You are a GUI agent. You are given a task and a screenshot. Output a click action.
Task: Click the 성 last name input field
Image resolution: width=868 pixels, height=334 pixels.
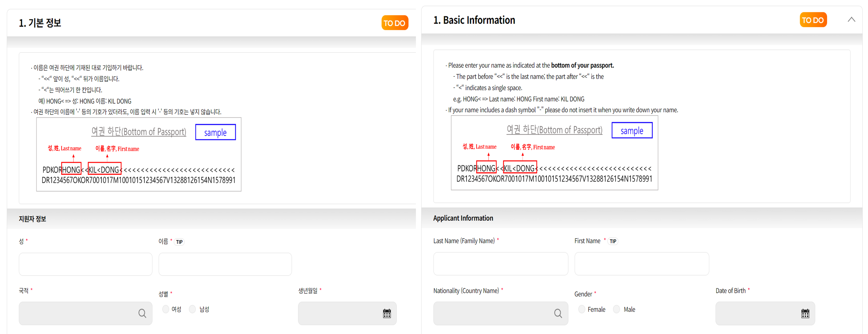(x=86, y=264)
